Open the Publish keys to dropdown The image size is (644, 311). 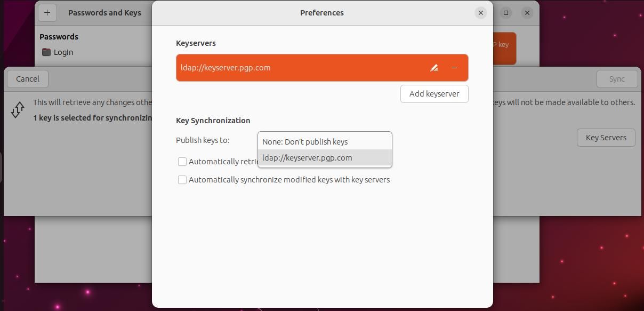coord(324,140)
